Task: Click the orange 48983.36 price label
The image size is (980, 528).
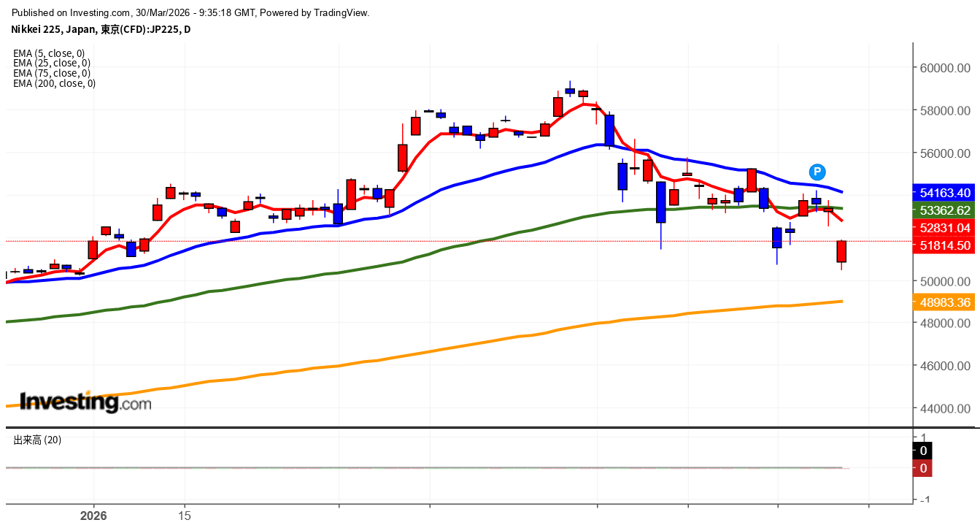Action: (x=944, y=302)
